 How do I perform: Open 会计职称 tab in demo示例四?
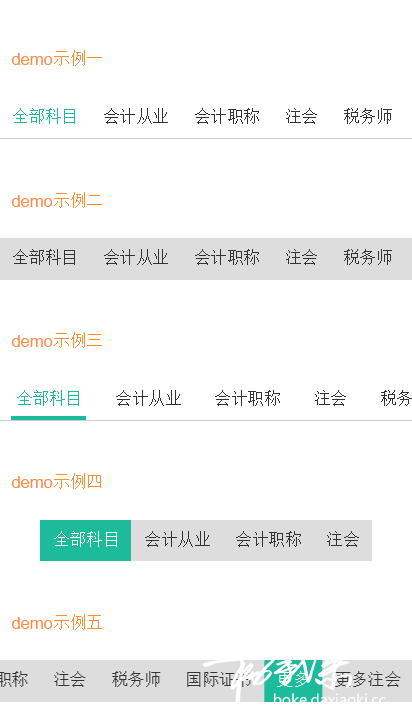[268, 540]
